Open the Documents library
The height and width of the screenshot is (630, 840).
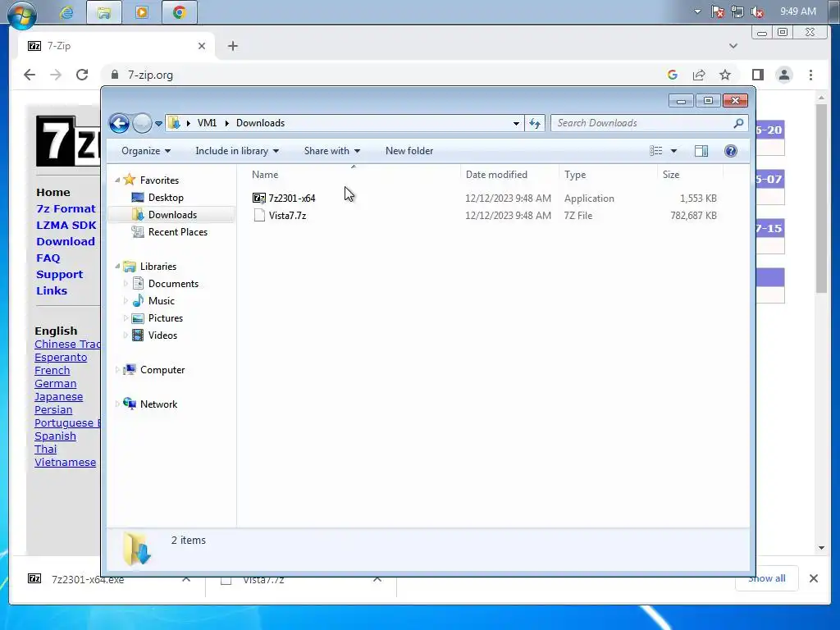[173, 283]
